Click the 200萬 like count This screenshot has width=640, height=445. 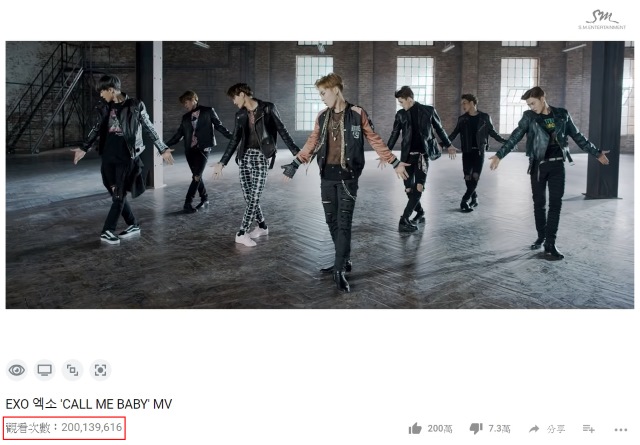tap(440, 429)
